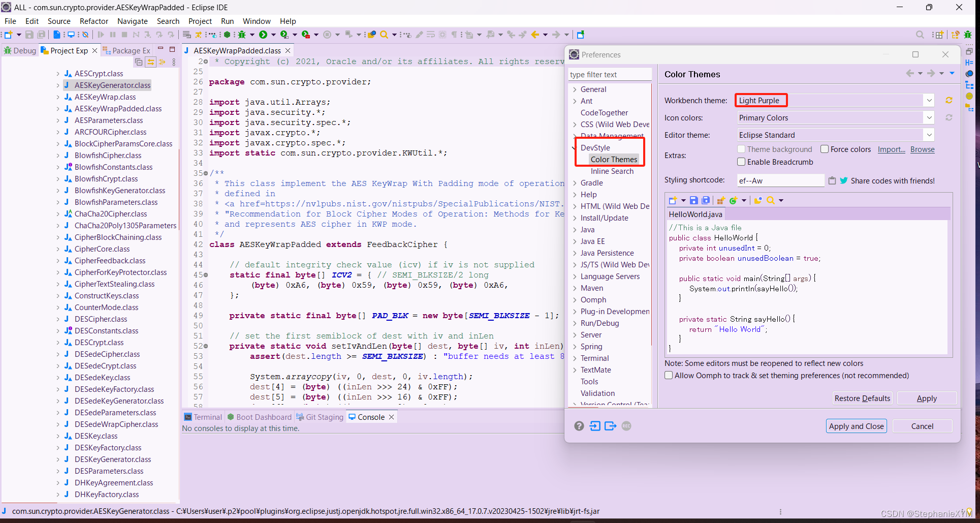Click the Quick Access search icon at top right
Viewport: 980px width, 523px height.
pos(920,35)
